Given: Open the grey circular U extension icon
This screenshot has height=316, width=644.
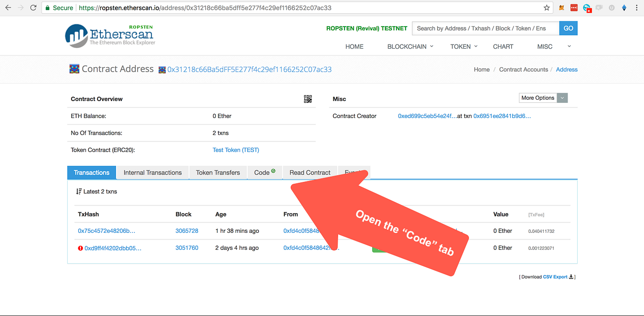Looking at the screenshot, I should 612,8.
